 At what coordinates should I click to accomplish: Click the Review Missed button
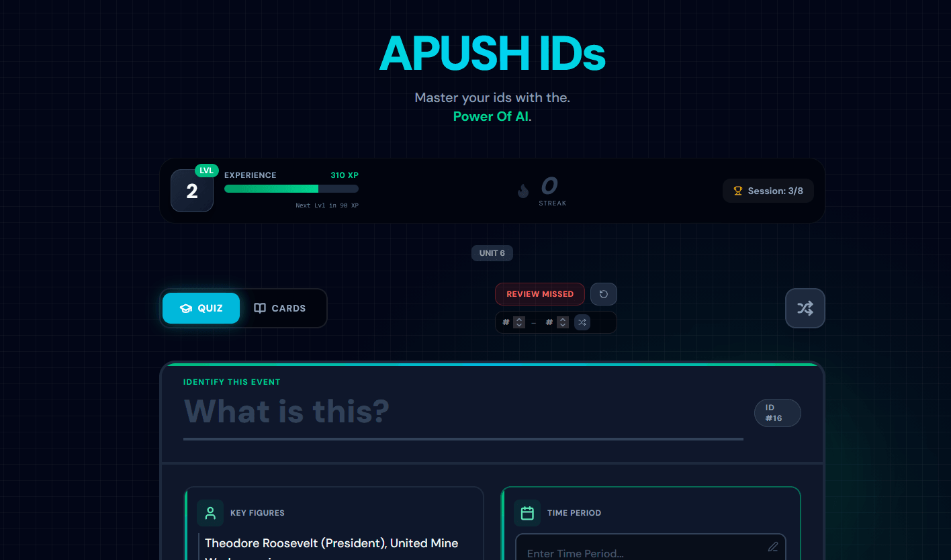540,294
